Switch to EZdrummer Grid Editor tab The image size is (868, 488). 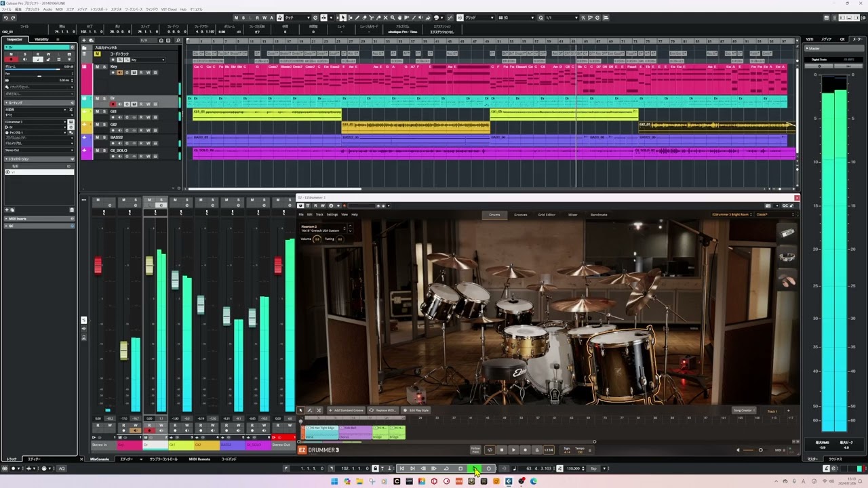tap(547, 215)
